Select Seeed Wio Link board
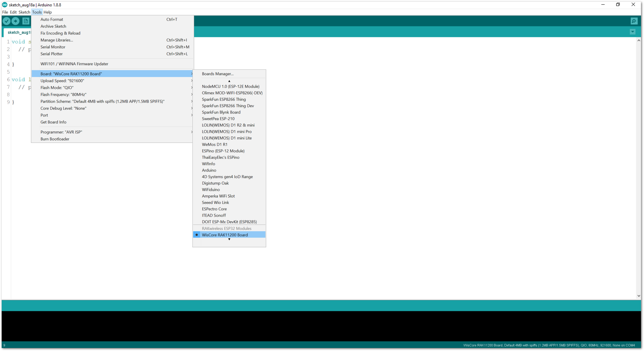Screen dimensions: 644x351 229,202
